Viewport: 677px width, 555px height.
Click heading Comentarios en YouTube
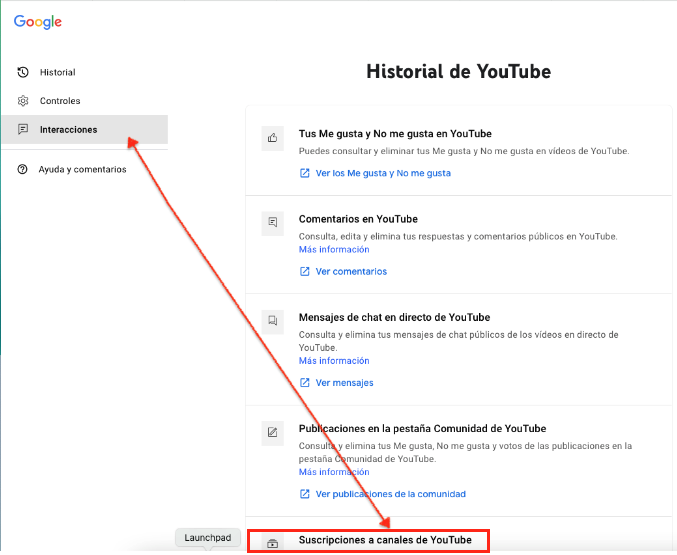358,219
